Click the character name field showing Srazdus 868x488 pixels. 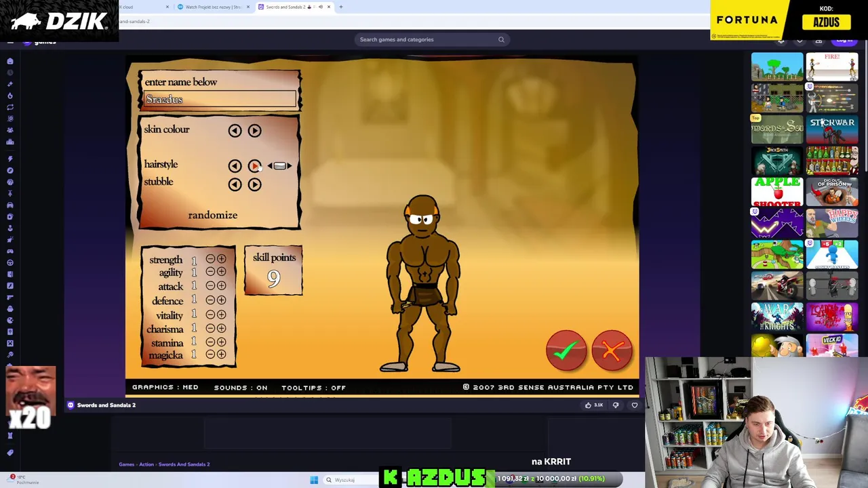click(x=220, y=100)
